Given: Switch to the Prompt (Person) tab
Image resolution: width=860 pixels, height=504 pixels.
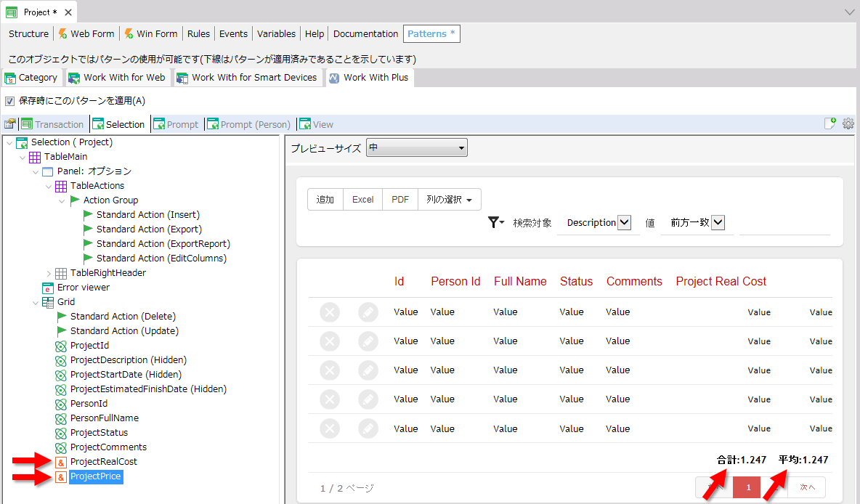Looking at the screenshot, I should (250, 124).
